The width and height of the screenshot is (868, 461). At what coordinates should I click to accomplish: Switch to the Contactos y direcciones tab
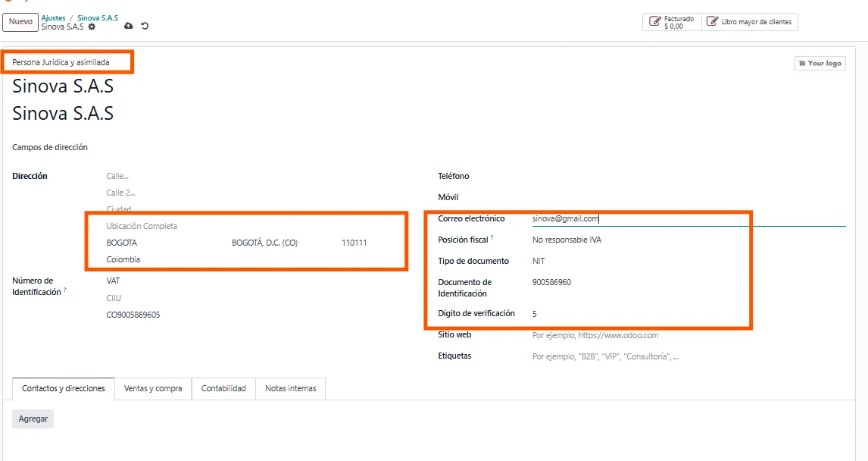(x=64, y=388)
